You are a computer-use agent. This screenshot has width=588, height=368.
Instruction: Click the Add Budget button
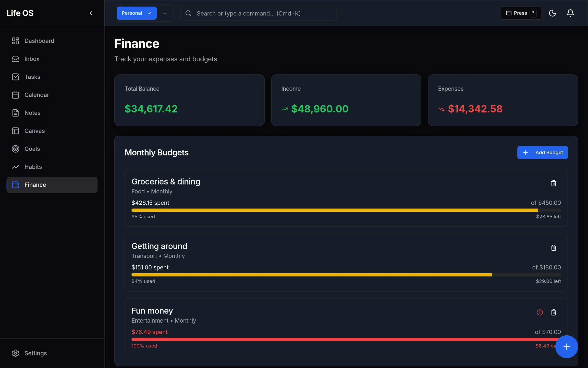click(542, 153)
